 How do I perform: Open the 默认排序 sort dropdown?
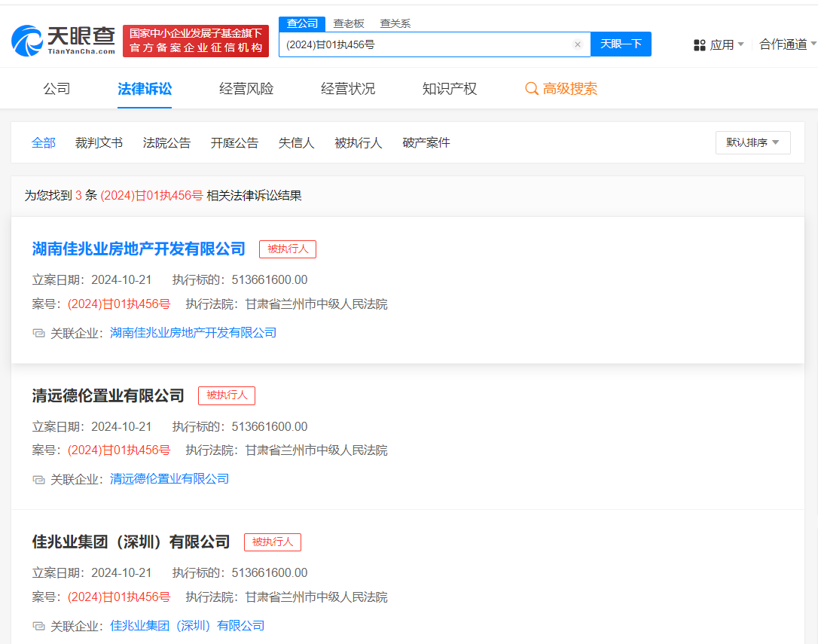coord(752,142)
